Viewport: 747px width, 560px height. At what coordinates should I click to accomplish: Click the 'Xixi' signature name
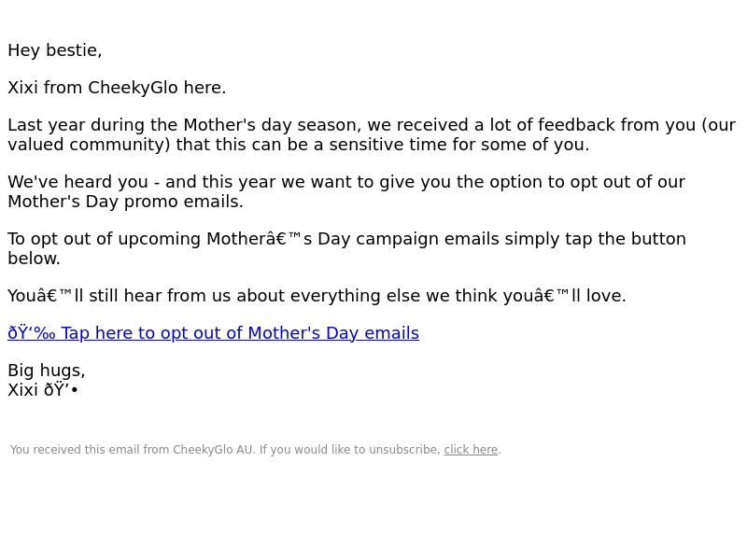pyautogui.click(x=22, y=389)
